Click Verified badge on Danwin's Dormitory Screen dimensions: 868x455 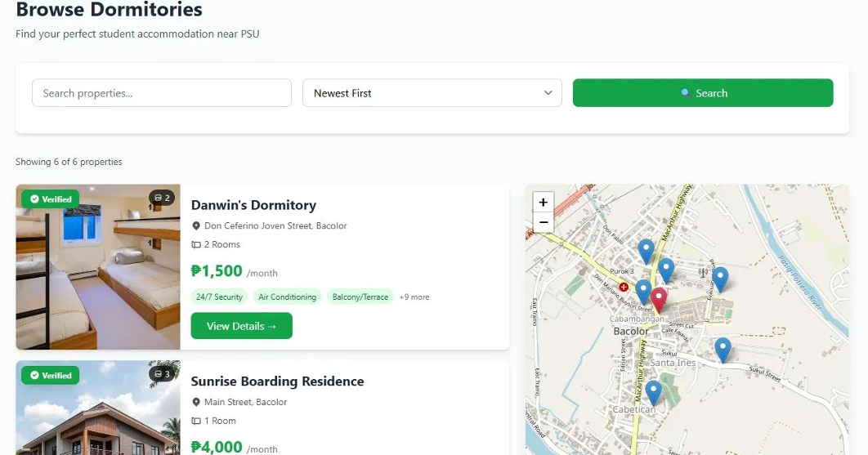(51, 199)
